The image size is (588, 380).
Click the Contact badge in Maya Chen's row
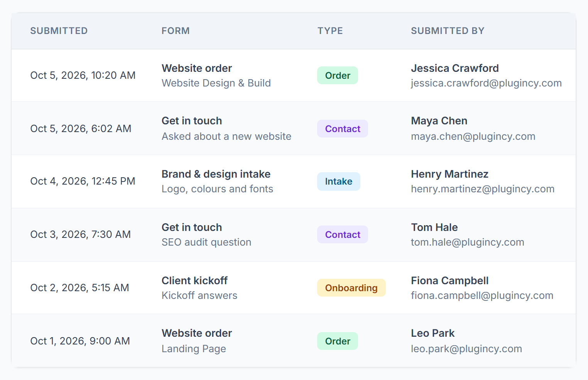pyautogui.click(x=343, y=129)
